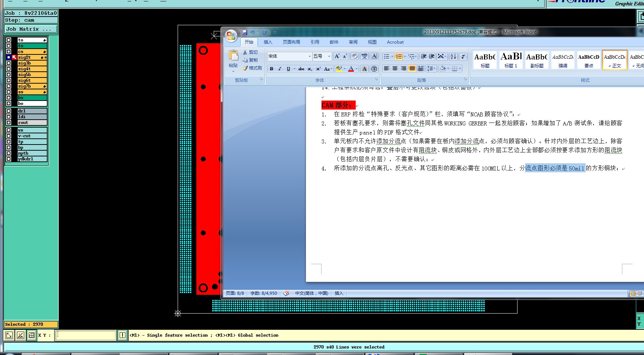
Task: Justify the paragraph text
Action: (412, 68)
